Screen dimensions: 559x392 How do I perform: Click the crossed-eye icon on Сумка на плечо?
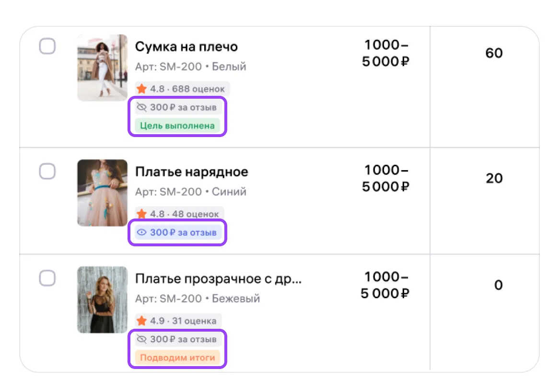[x=141, y=107]
